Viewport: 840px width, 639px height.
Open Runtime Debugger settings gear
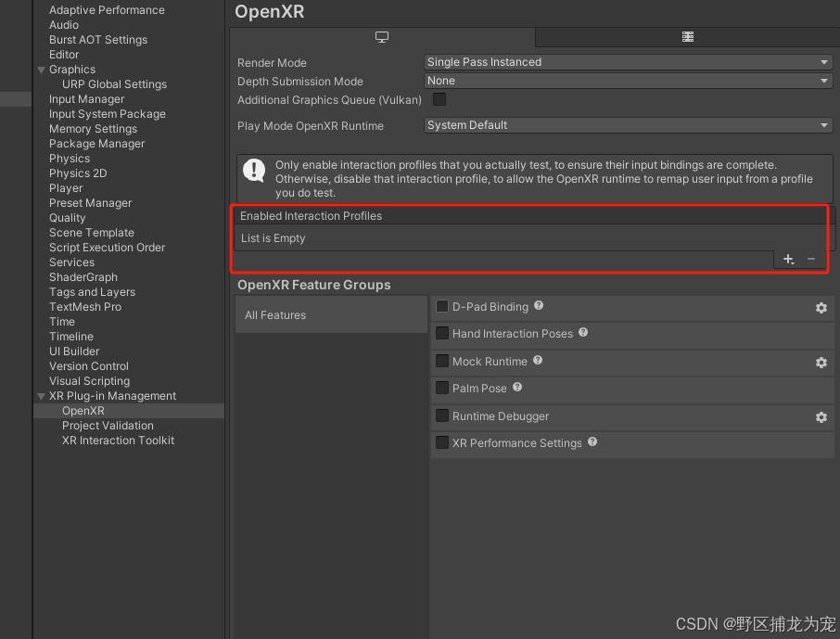(x=821, y=417)
